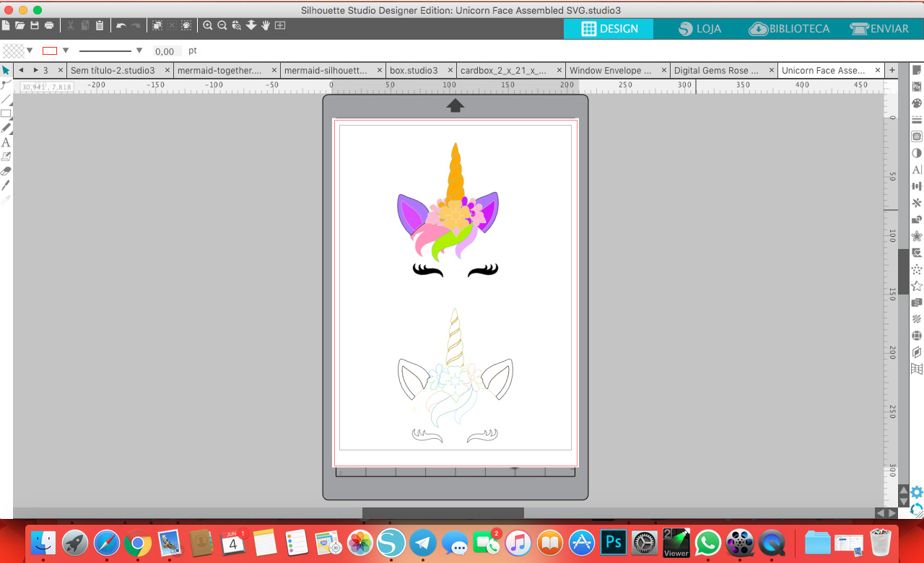Select the Knife tool
The height and width of the screenshot is (563, 924).
pos(6,186)
